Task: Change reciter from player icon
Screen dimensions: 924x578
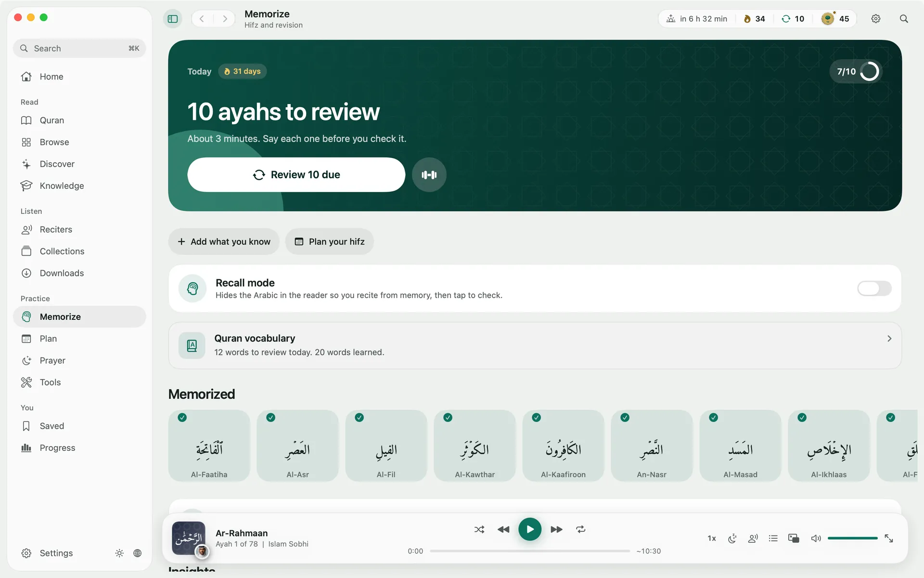Action: [753, 539]
